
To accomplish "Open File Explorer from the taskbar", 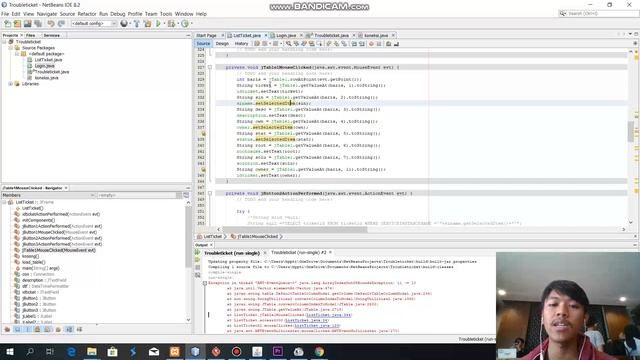I will point(92,351).
